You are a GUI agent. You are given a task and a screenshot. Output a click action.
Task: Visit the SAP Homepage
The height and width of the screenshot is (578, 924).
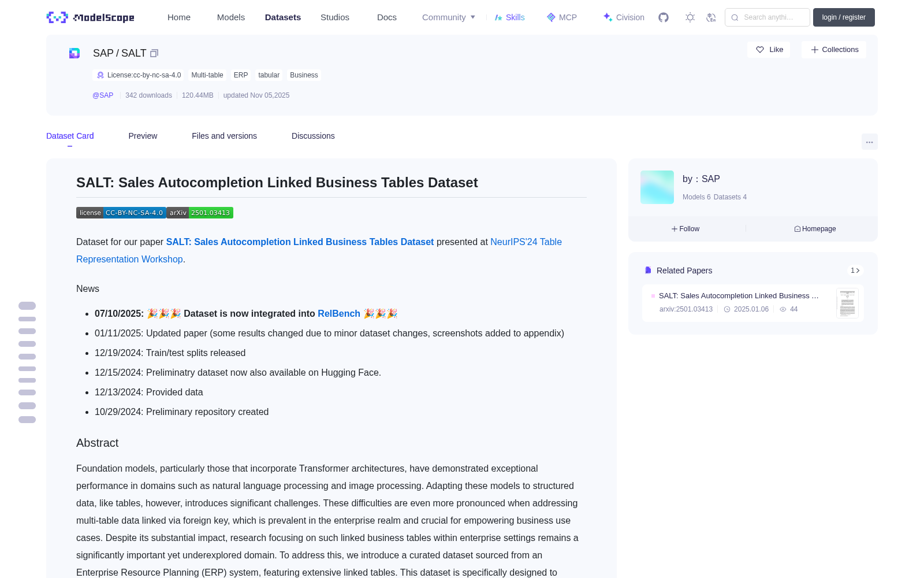pos(815,229)
